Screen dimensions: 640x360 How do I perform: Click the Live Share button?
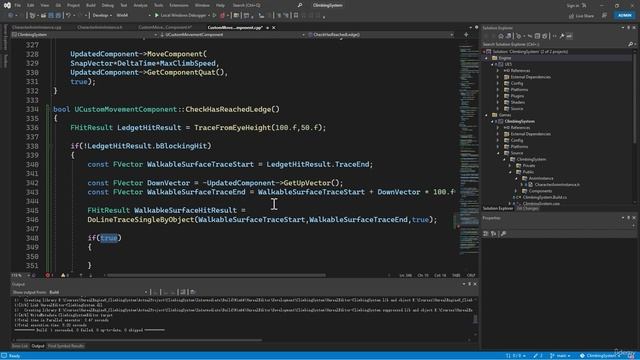[x=582, y=16]
